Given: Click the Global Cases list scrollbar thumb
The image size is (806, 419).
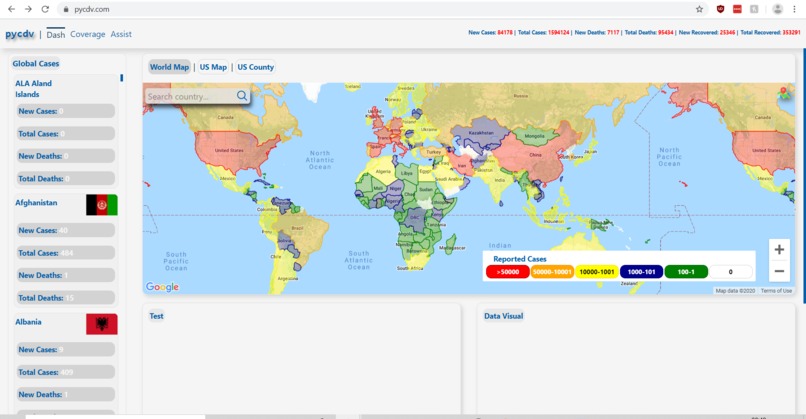Looking at the screenshot, I should pyautogui.click(x=122, y=78).
